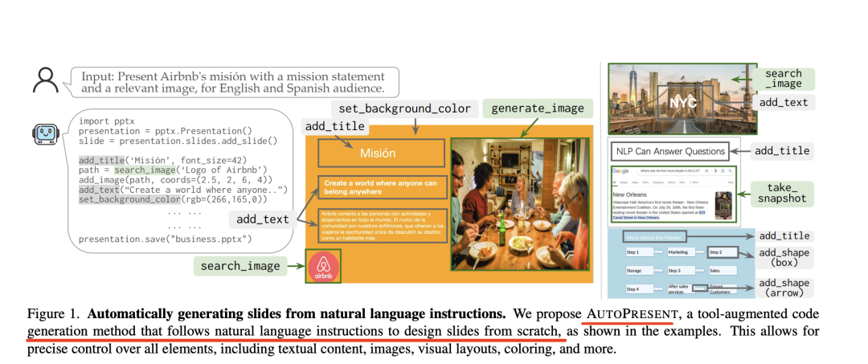Click the input prompt speech bubble

click(233, 80)
